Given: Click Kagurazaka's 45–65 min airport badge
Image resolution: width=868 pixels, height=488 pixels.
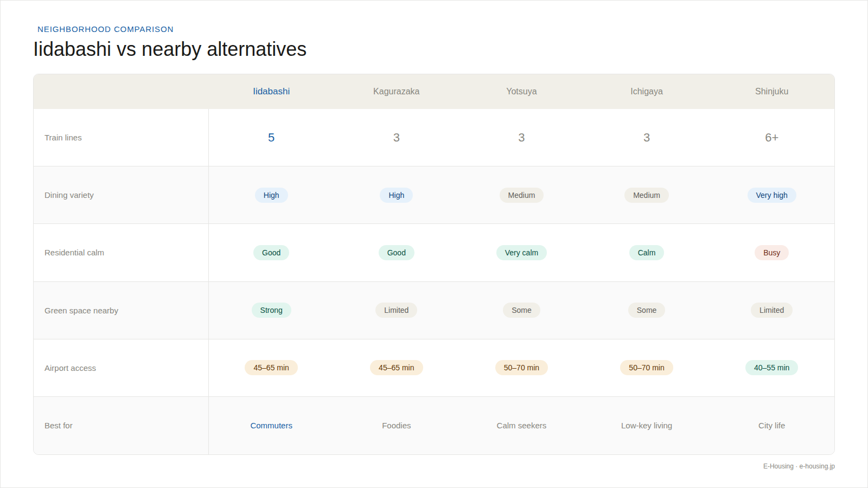Looking at the screenshot, I should [397, 368].
